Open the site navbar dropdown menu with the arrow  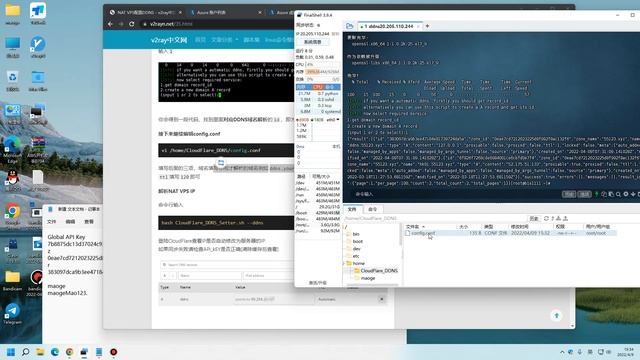225,40
